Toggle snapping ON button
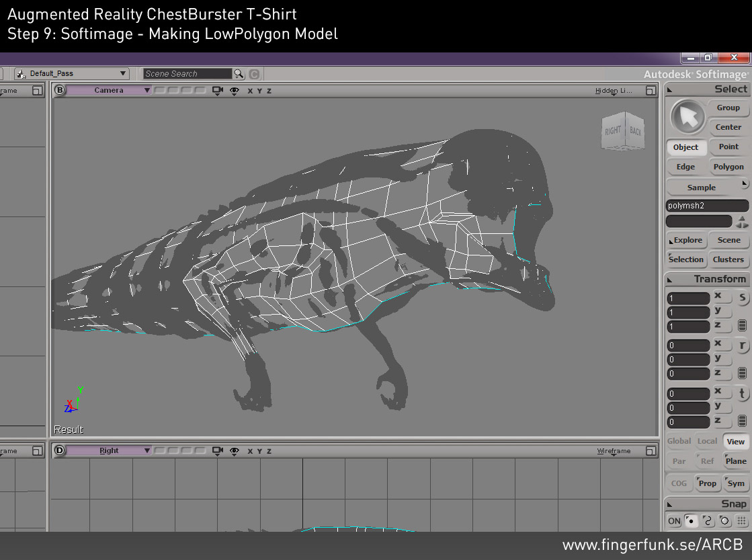The width and height of the screenshot is (752, 560). [x=674, y=520]
